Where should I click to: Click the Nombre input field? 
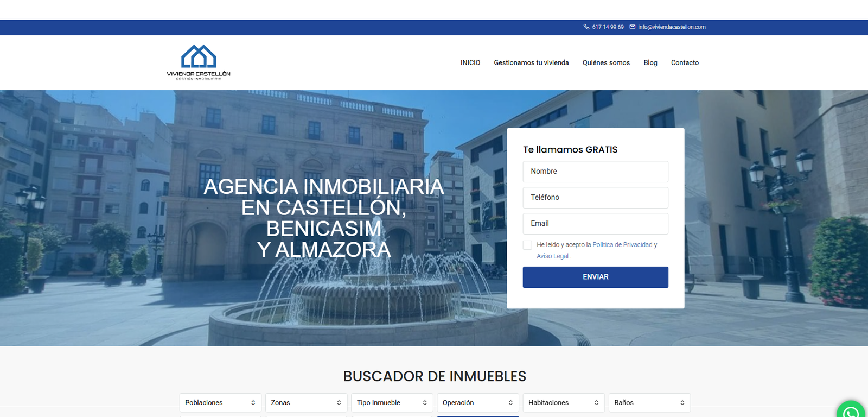[x=595, y=172]
